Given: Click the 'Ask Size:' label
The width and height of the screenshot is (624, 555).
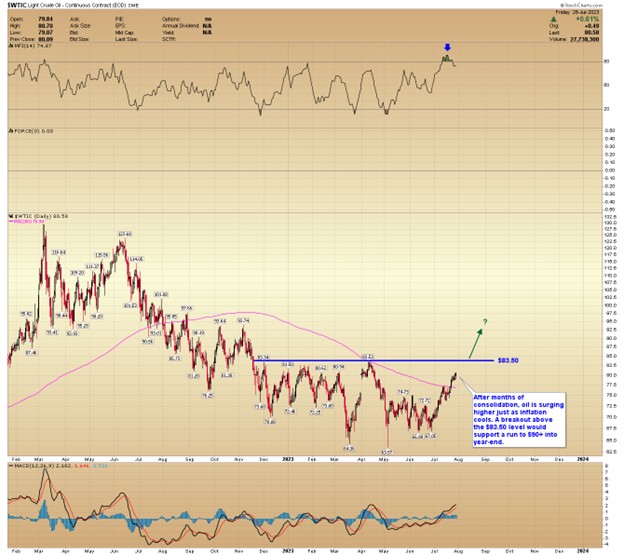Looking at the screenshot, I should [x=80, y=26].
